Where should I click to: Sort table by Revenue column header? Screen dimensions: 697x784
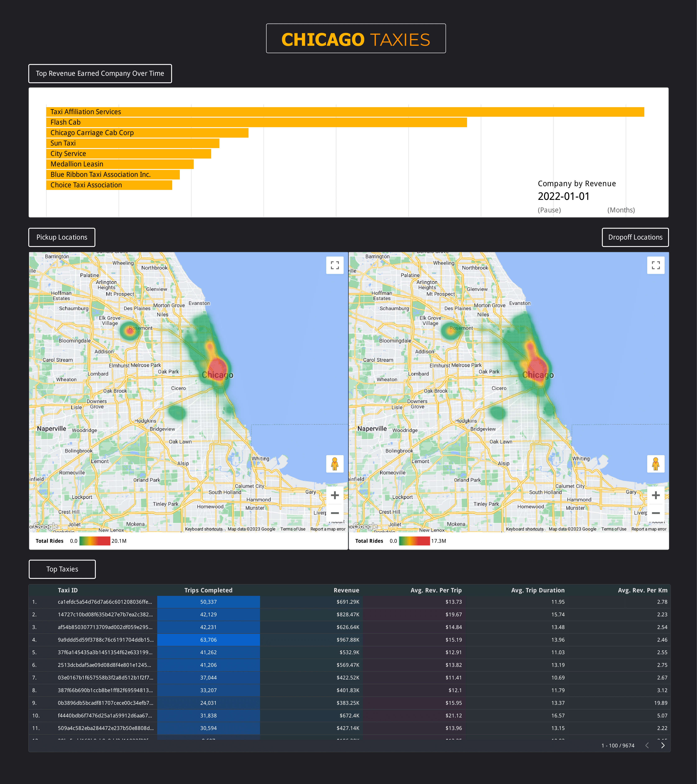tap(346, 590)
